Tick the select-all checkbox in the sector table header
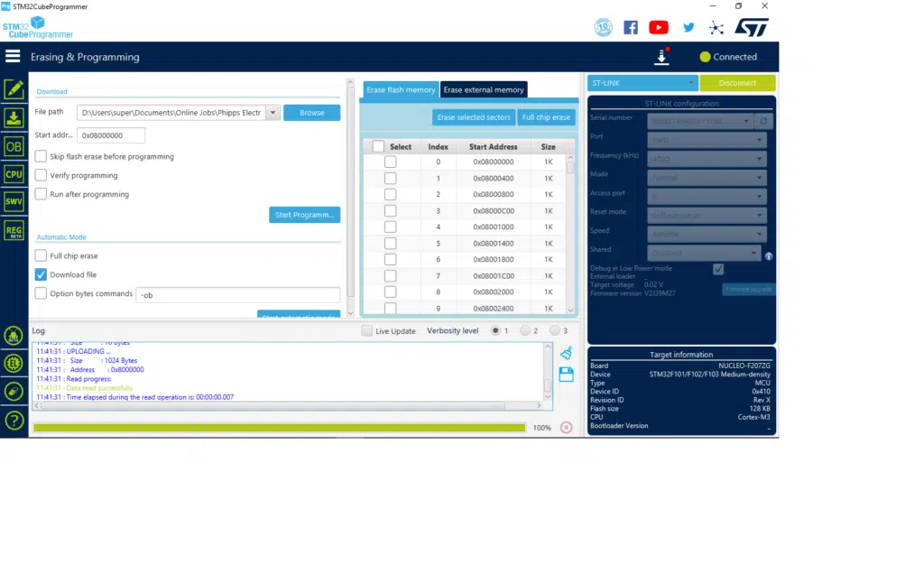Viewport: 924px width, 565px height. [x=378, y=146]
